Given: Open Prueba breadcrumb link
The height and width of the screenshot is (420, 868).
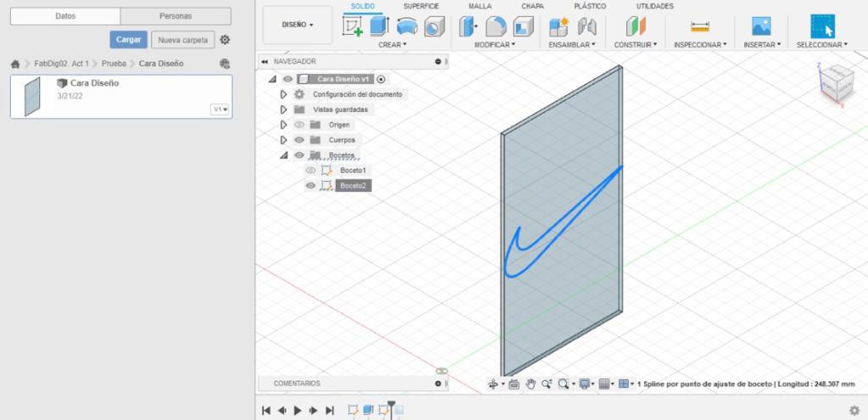Looking at the screenshot, I should click(x=114, y=64).
